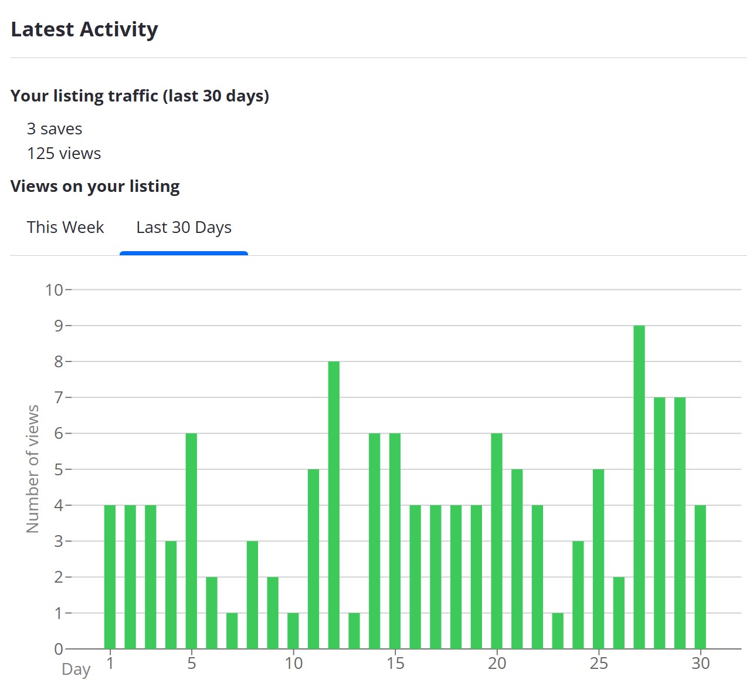
Task: Click the 6-view bar at day 5
Action: pos(191,540)
